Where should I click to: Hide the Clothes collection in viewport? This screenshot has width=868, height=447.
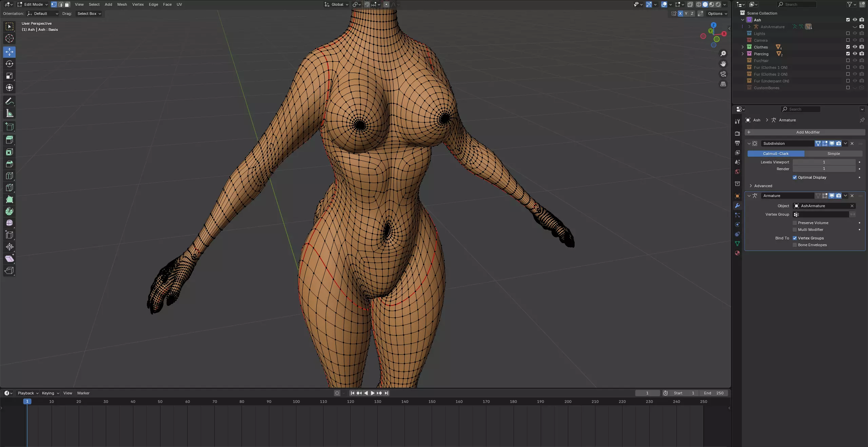pyautogui.click(x=855, y=47)
